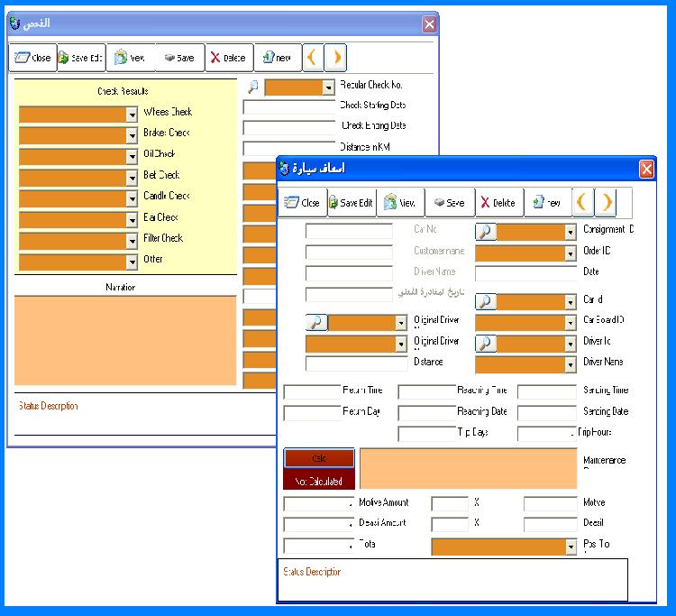Image resolution: width=676 pixels, height=616 pixels.
Task: Expand the Driver Name dropdown
Action: (571, 364)
